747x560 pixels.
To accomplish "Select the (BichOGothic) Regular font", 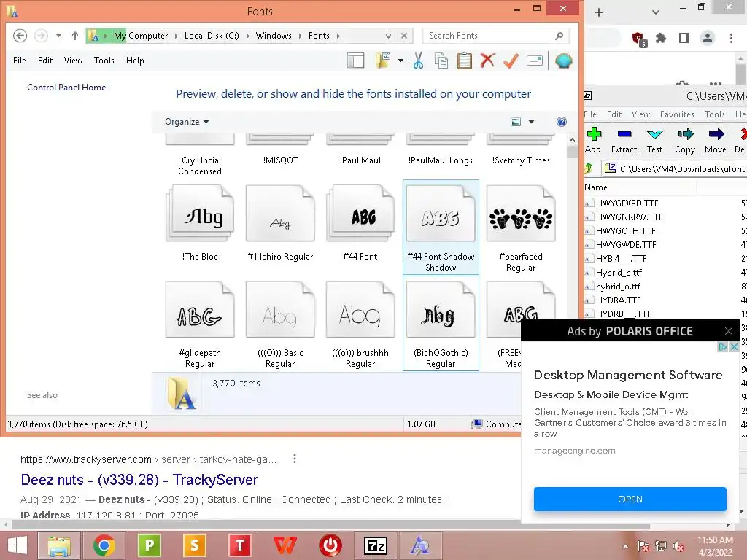I will pos(441,324).
